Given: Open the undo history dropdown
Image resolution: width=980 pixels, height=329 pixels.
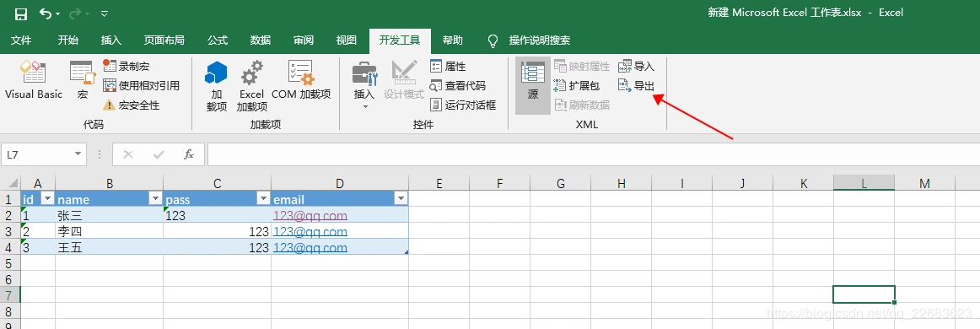Looking at the screenshot, I should coord(58,13).
